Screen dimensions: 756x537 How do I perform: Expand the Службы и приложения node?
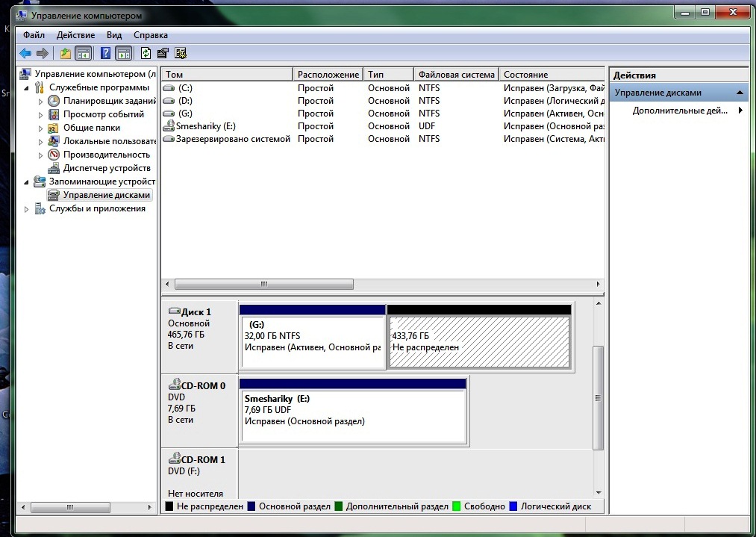click(x=28, y=209)
